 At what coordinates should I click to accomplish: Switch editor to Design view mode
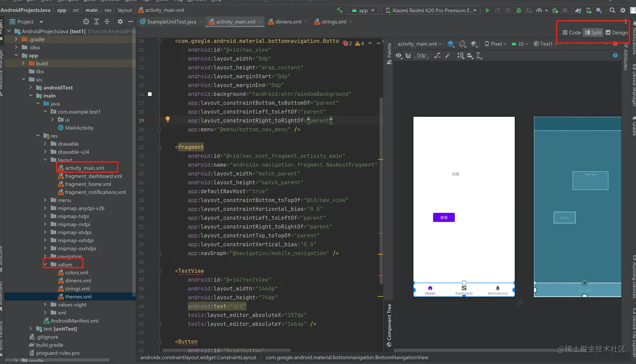[616, 32]
